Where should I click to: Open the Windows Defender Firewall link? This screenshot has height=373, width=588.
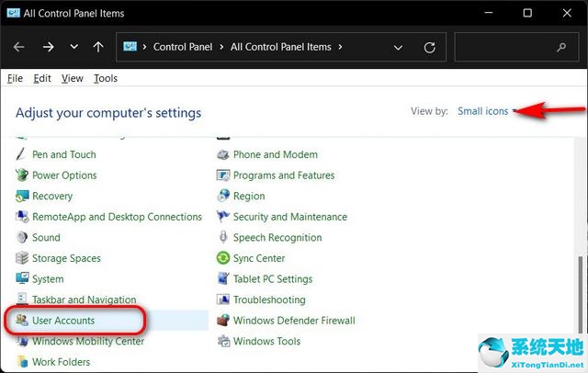[294, 321]
